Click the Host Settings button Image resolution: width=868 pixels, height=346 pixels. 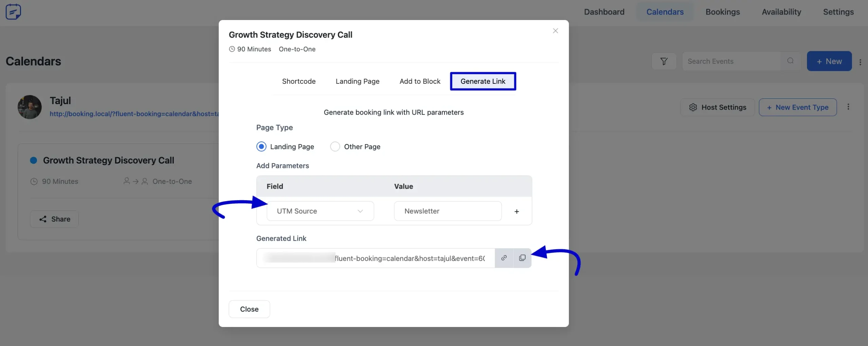pyautogui.click(x=717, y=108)
